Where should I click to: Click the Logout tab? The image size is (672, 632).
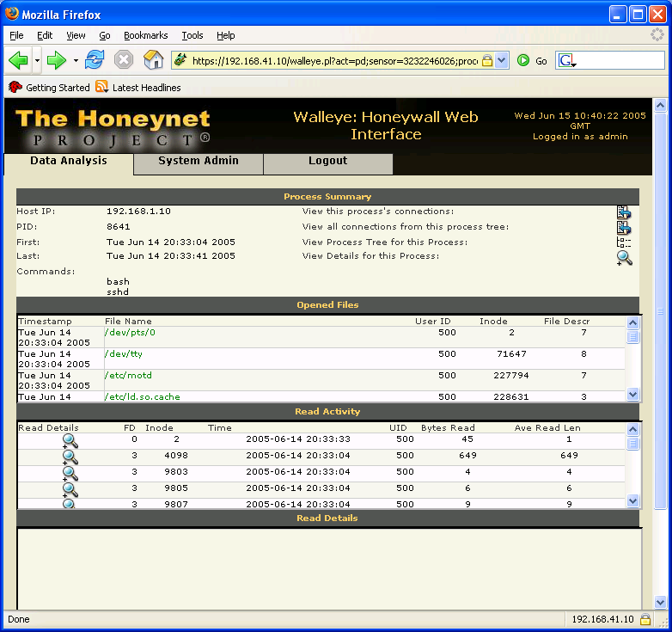(x=328, y=161)
